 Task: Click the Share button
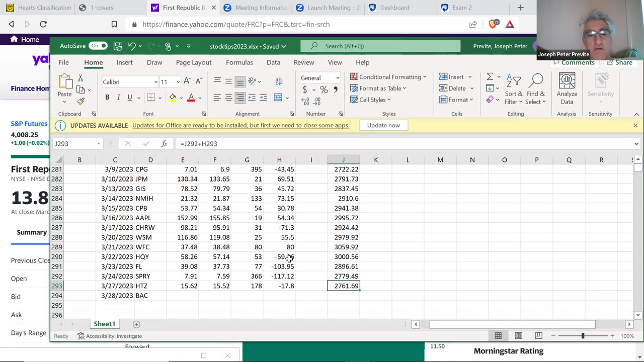pyautogui.click(x=619, y=63)
